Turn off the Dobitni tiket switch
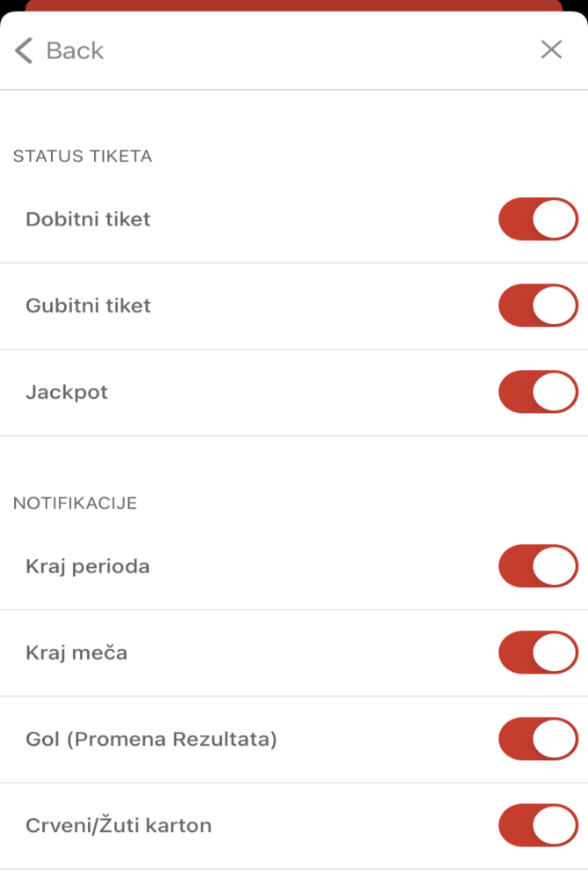Viewport: 588px width, 885px height. pyautogui.click(x=539, y=219)
